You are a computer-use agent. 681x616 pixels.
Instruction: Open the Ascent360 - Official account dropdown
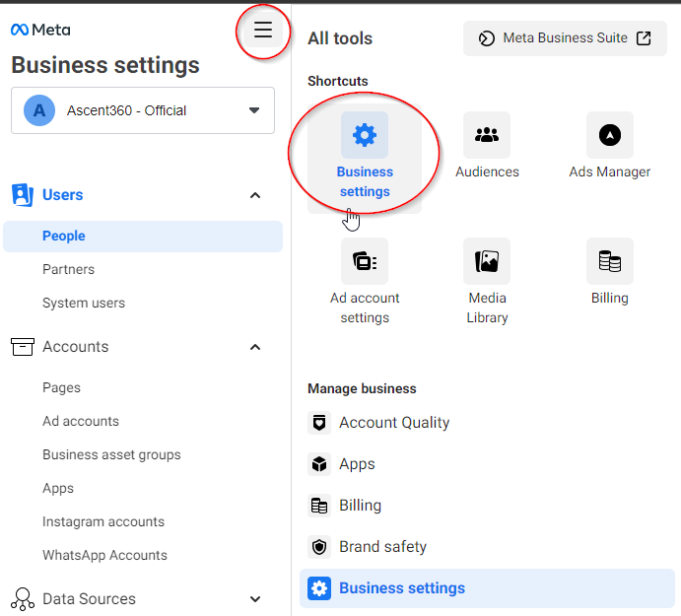pos(143,110)
